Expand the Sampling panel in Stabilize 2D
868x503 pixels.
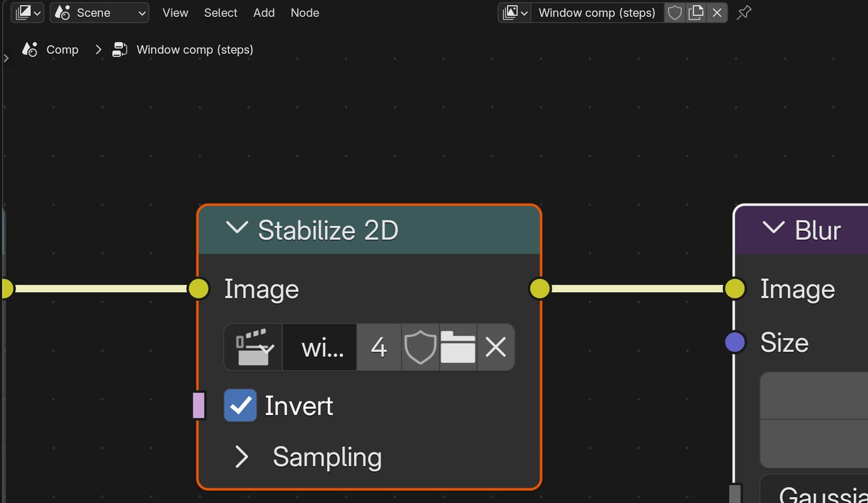coord(241,457)
